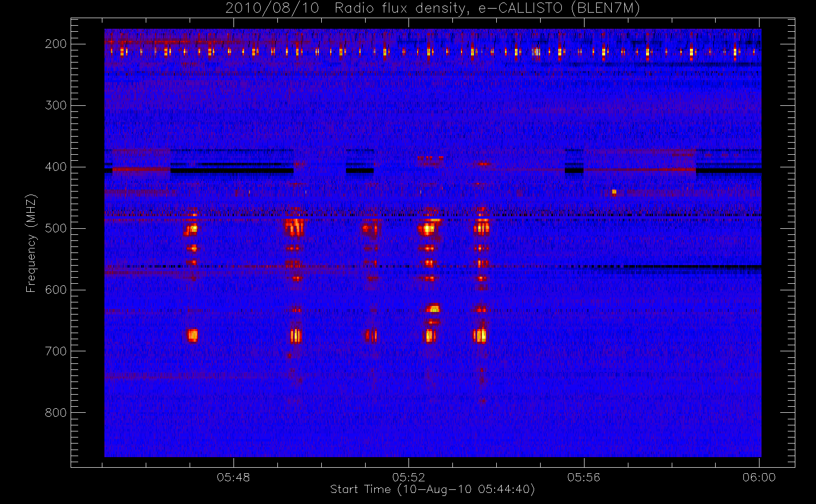Image resolution: width=816 pixels, height=504 pixels.
Task: Click the isolated yellow spot near 05:56:40
Action: click(x=614, y=192)
